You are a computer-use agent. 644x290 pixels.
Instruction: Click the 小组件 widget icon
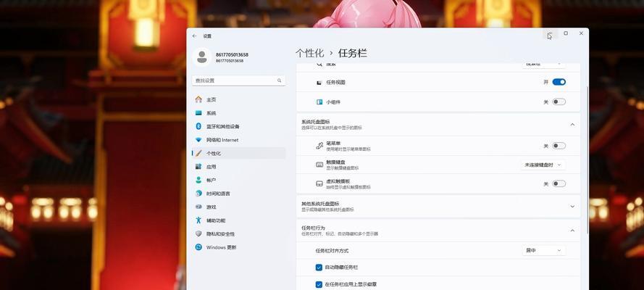pos(319,102)
